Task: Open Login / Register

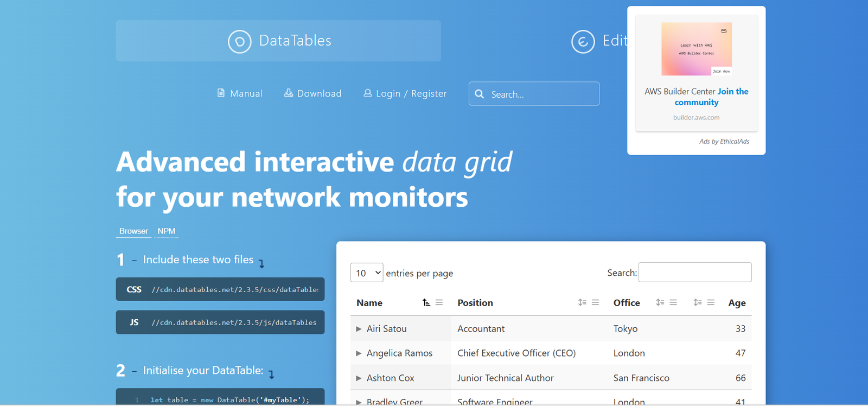Action: (x=405, y=93)
